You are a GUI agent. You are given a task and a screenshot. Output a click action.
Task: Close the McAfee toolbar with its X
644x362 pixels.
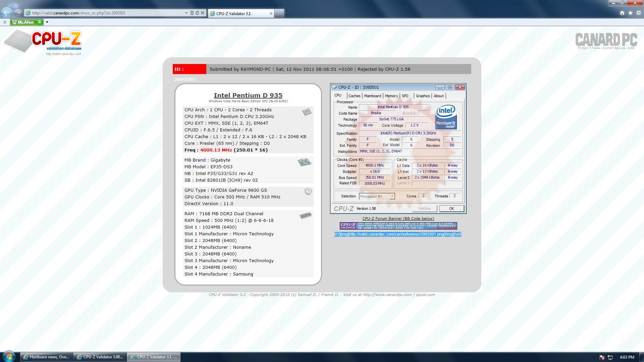5,22
